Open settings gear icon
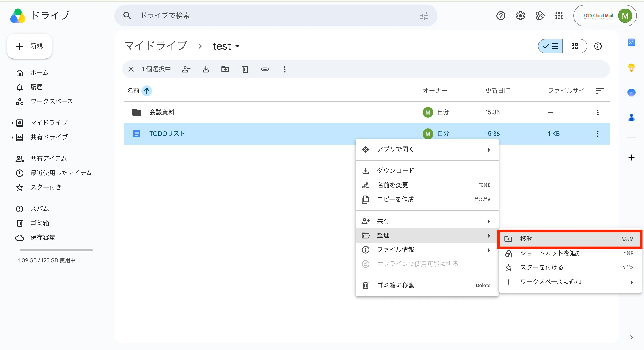 click(521, 16)
